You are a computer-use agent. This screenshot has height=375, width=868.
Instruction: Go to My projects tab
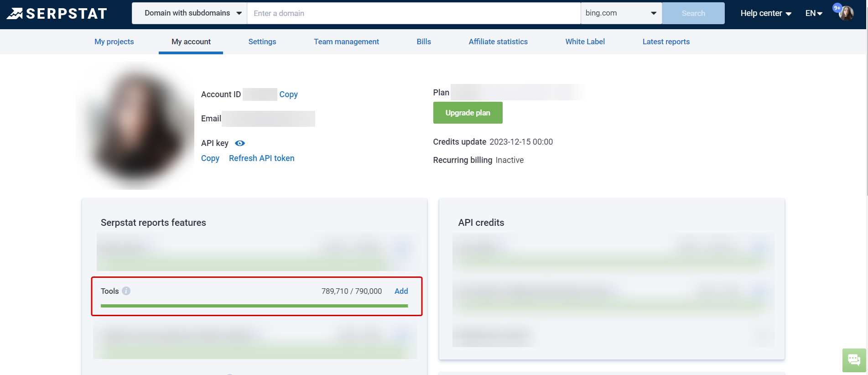tap(114, 42)
